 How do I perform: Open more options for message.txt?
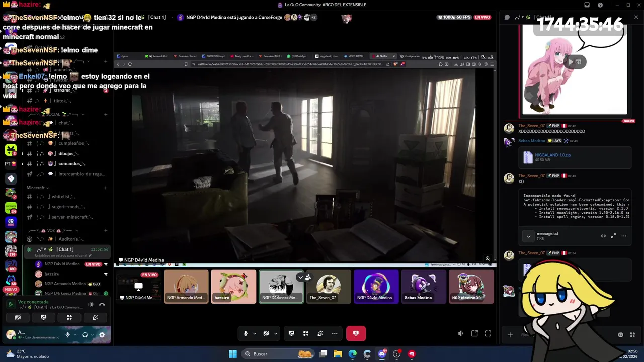(624, 236)
